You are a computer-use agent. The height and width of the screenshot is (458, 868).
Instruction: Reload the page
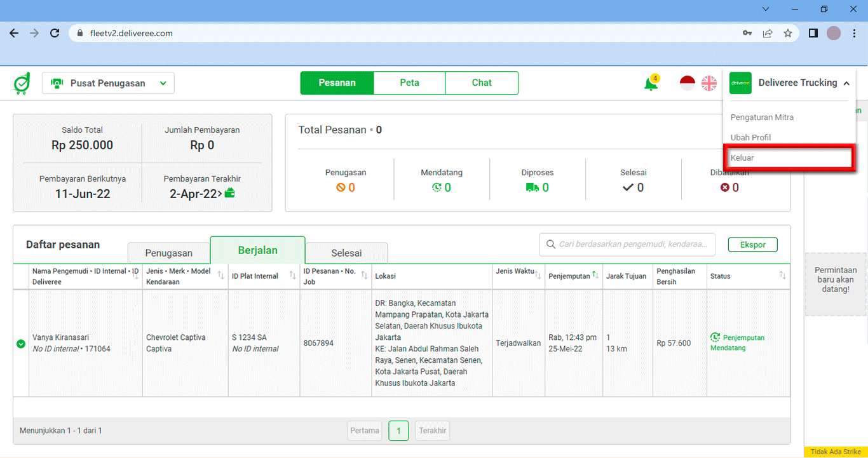(x=55, y=33)
